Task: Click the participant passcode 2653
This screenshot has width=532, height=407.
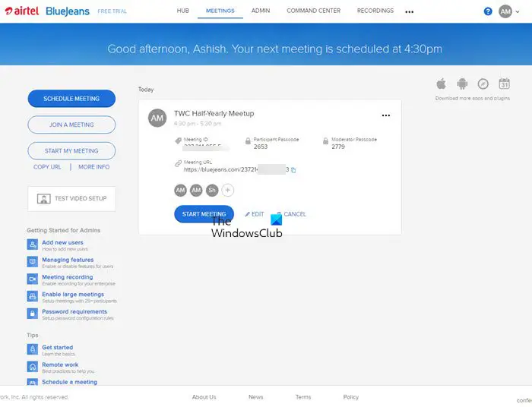Action: 261,147
